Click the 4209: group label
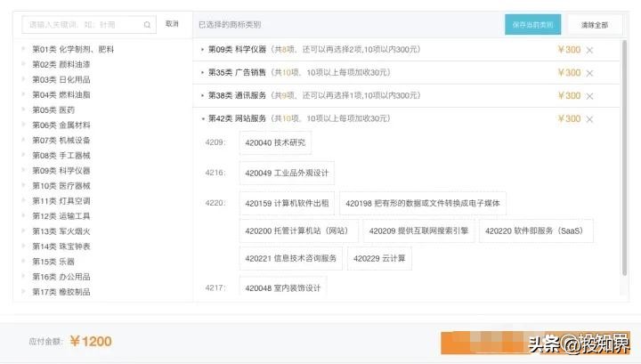 (x=215, y=142)
